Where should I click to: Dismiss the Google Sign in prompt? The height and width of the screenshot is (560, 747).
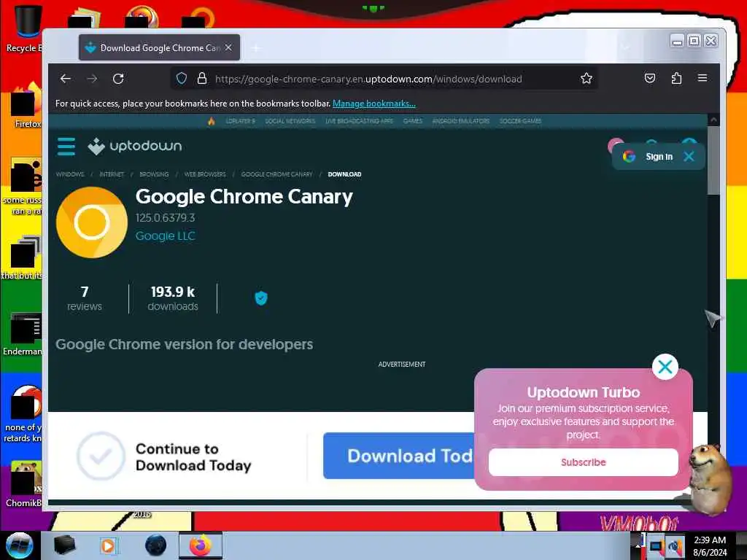pyautogui.click(x=689, y=156)
